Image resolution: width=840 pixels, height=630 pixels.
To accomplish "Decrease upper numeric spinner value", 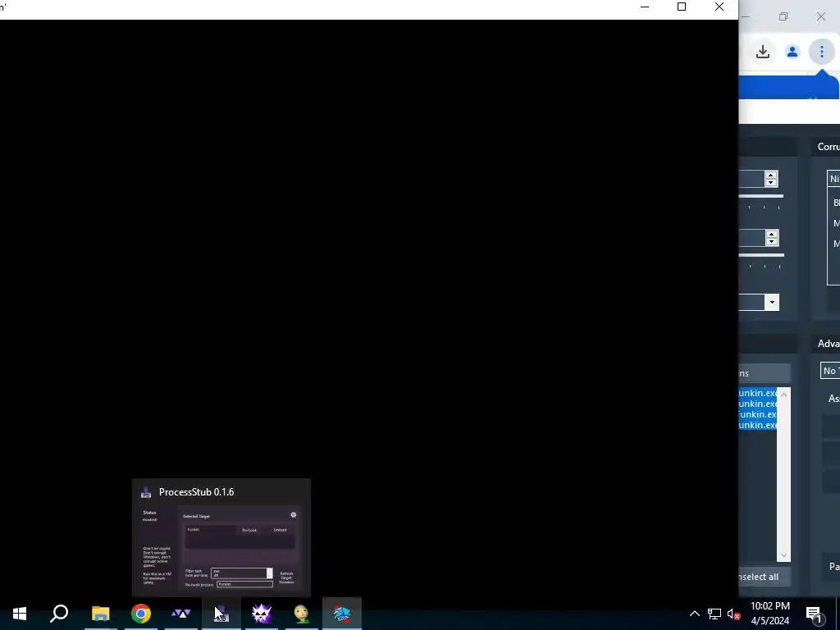I will tap(771, 183).
